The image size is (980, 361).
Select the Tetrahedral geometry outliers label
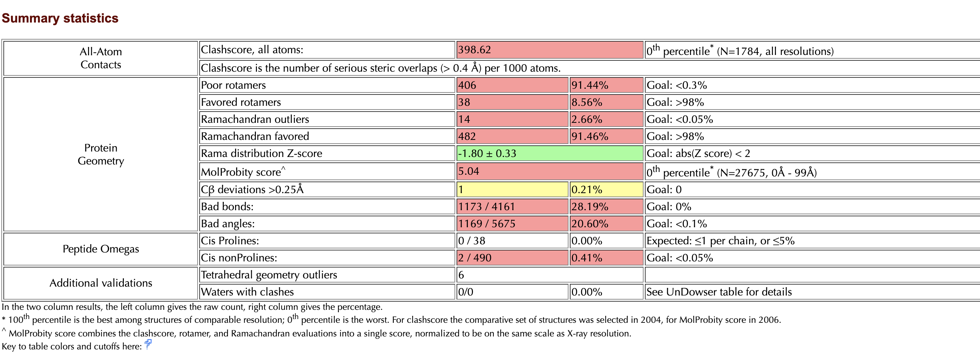click(269, 275)
